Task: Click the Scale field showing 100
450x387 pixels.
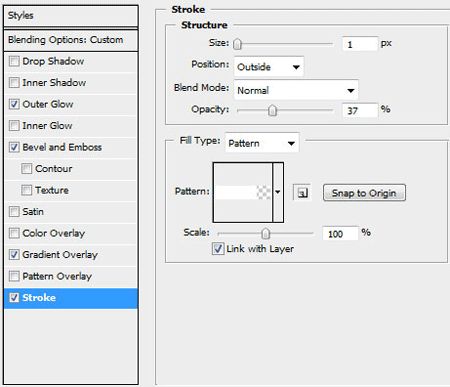Action: (x=341, y=234)
